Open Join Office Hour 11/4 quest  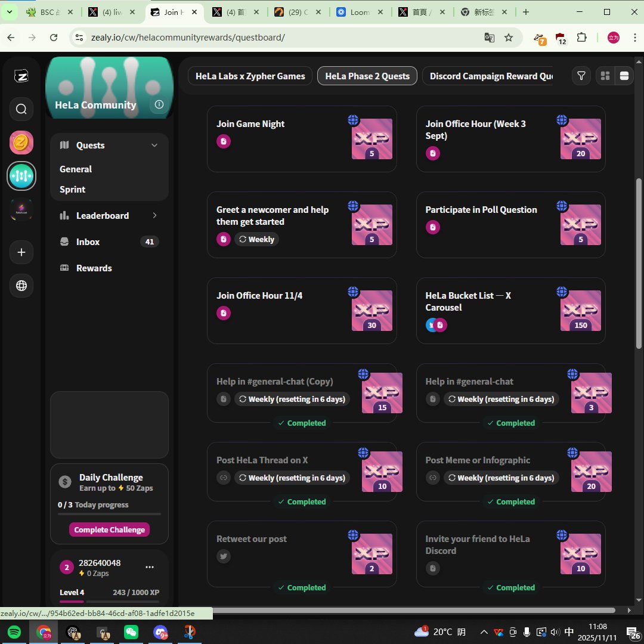coord(302,311)
